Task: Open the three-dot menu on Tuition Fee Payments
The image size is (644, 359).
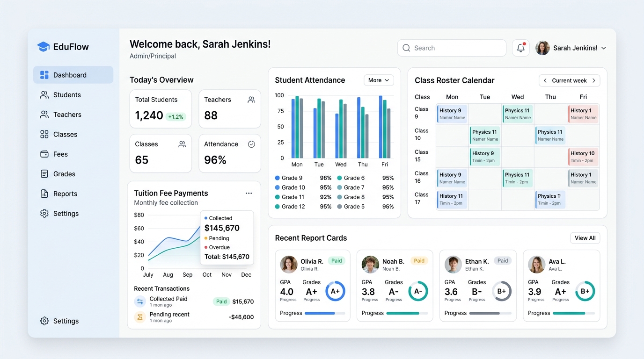Action: pyautogui.click(x=249, y=193)
